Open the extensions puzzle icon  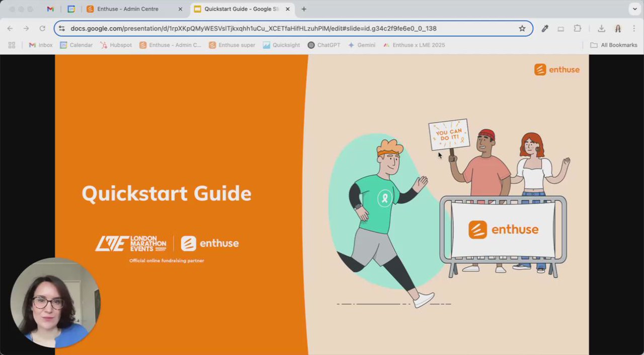pos(578,29)
